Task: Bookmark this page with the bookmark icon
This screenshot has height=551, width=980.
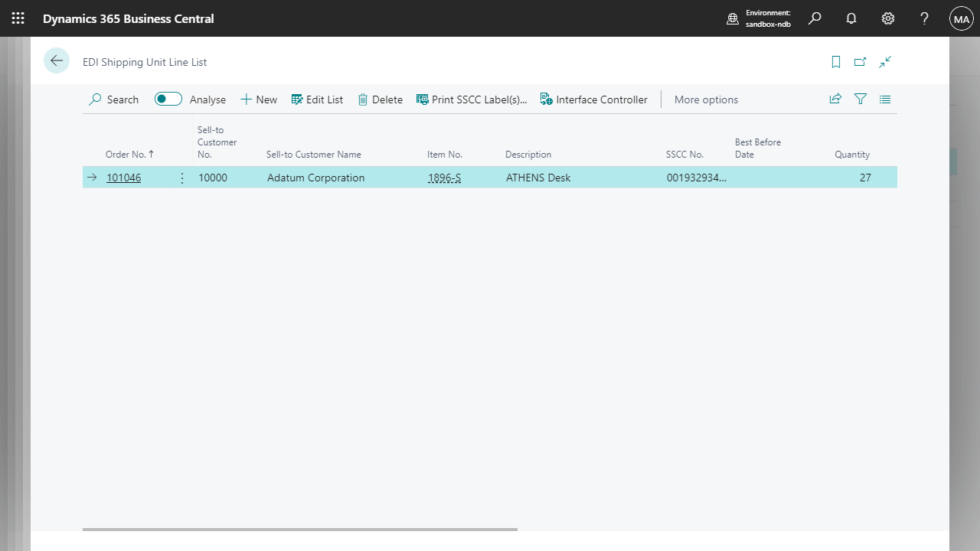Action: (x=836, y=62)
